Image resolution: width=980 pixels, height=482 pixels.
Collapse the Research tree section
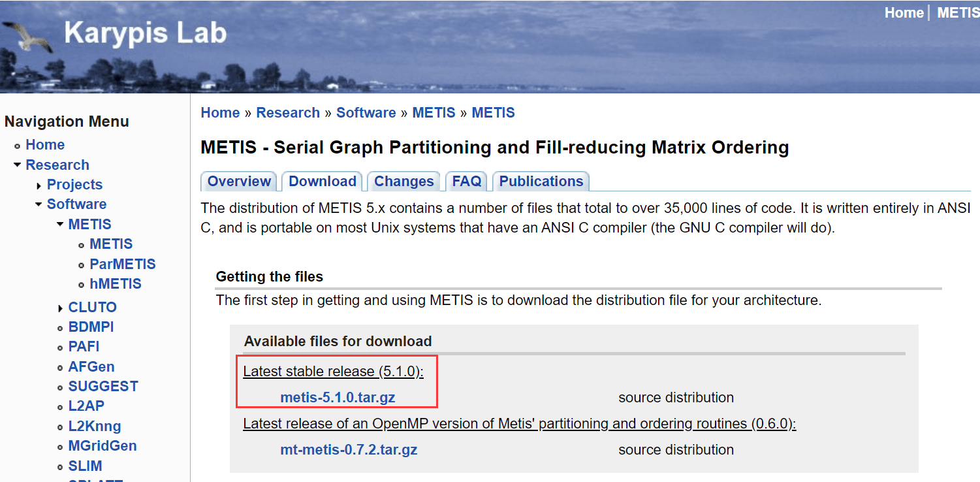click(17, 165)
